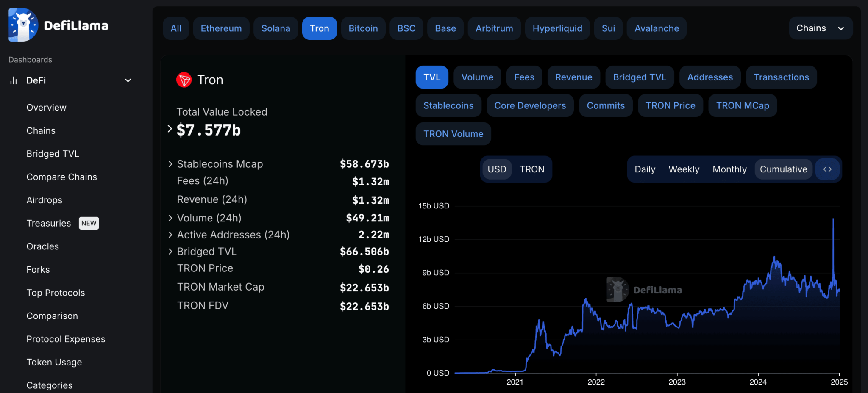Open the Top Protocols page
Image resolution: width=868 pixels, height=393 pixels.
click(x=56, y=292)
